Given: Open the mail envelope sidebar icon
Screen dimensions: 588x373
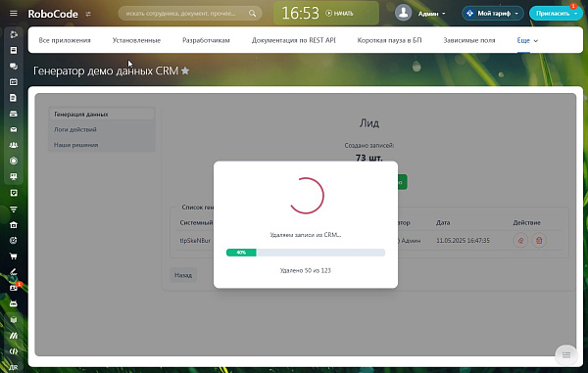Looking at the screenshot, I should (x=14, y=129).
